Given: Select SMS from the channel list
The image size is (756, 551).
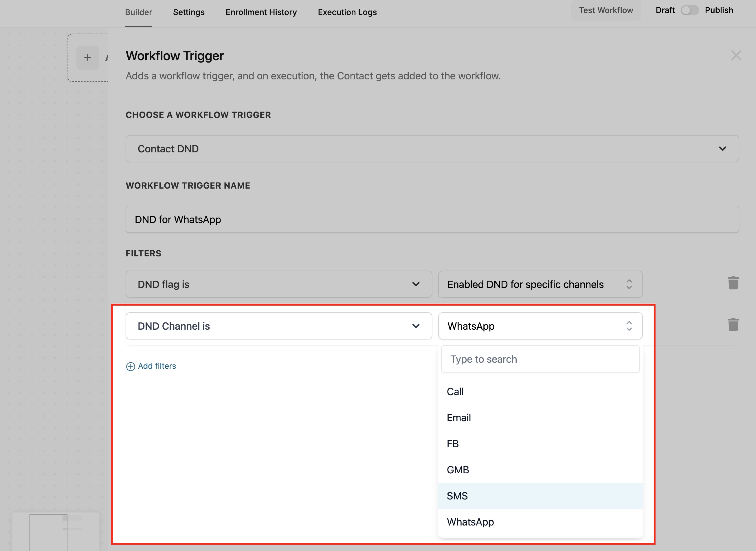Looking at the screenshot, I should [x=457, y=496].
